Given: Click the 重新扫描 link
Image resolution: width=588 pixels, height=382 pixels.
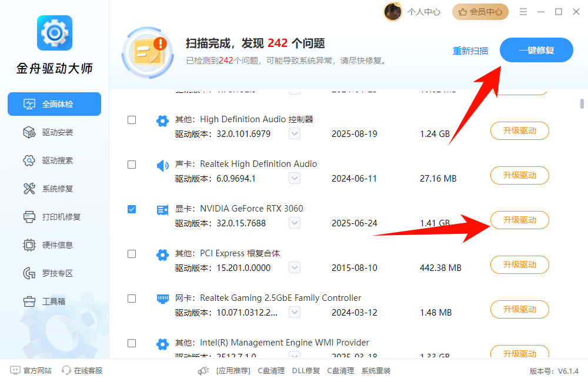Looking at the screenshot, I should [x=470, y=51].
